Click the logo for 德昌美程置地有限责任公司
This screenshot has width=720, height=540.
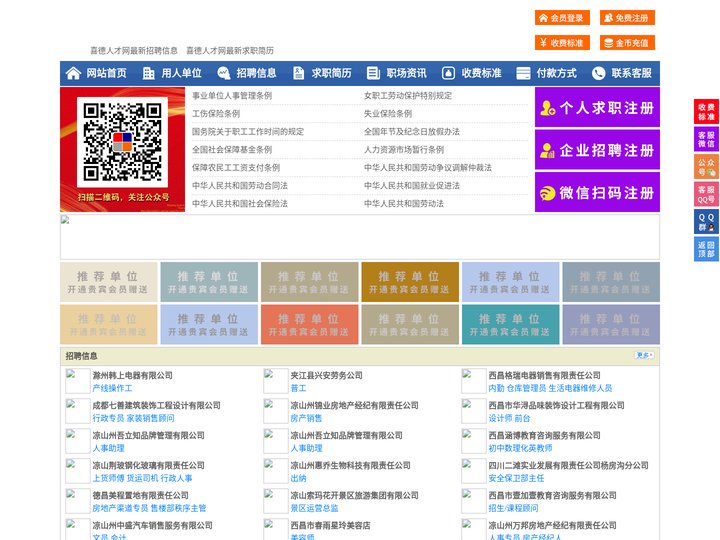pos(77,501)
